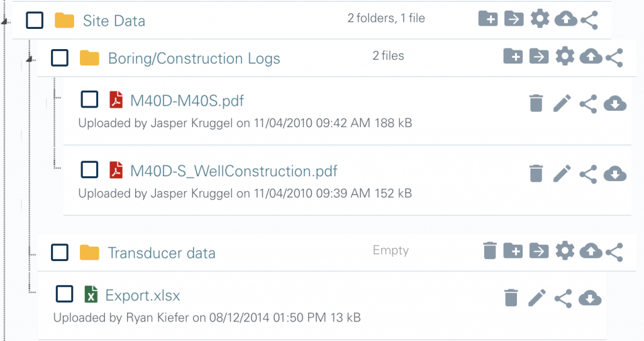Click the new subfolder icon for Site Data
The height and width of the screenshot is (341, 644).
[488, 19]
